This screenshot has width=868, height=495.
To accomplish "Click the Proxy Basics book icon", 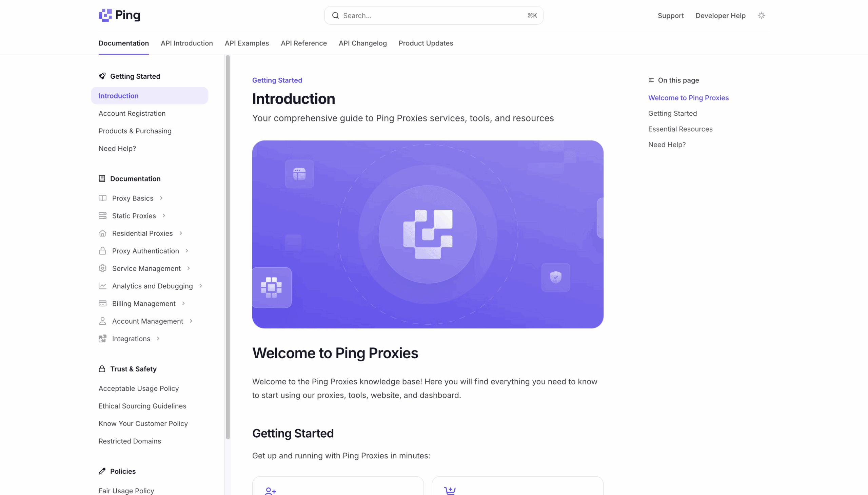I will point(102,198).
